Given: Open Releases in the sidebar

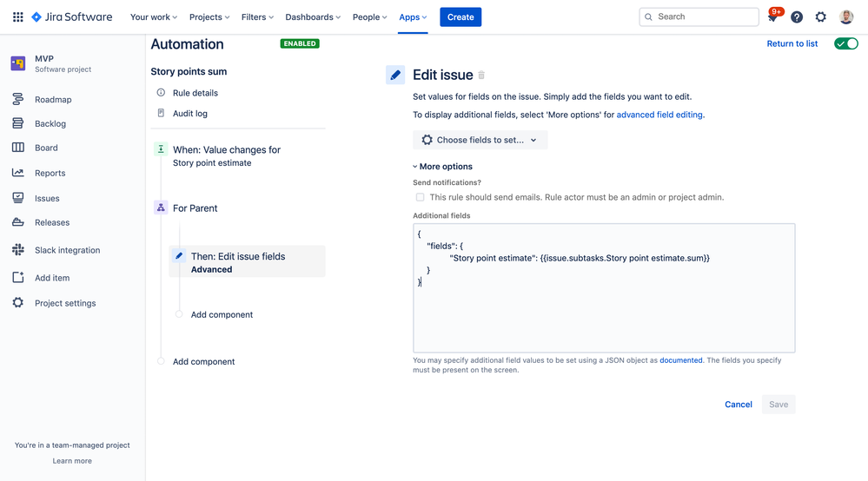Looking at the screenshot, I should [x=52, y=222].
